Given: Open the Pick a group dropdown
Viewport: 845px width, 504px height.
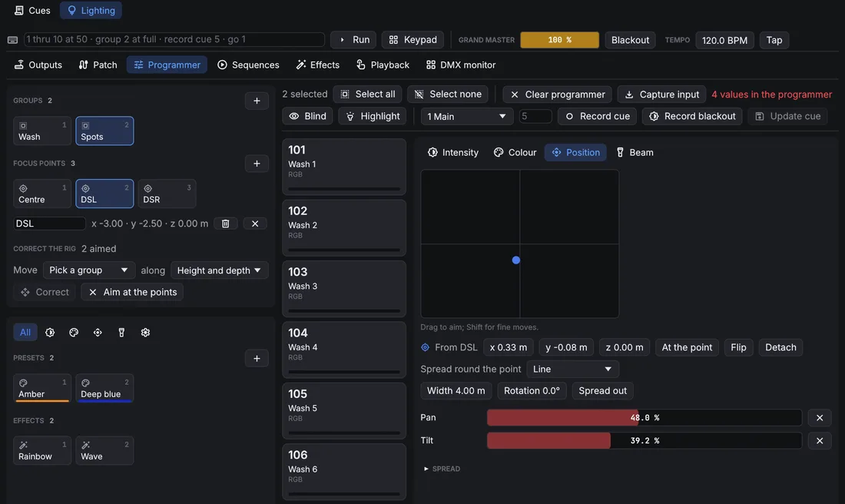Looking at the screenshot, I should click(x=88, y=270).
